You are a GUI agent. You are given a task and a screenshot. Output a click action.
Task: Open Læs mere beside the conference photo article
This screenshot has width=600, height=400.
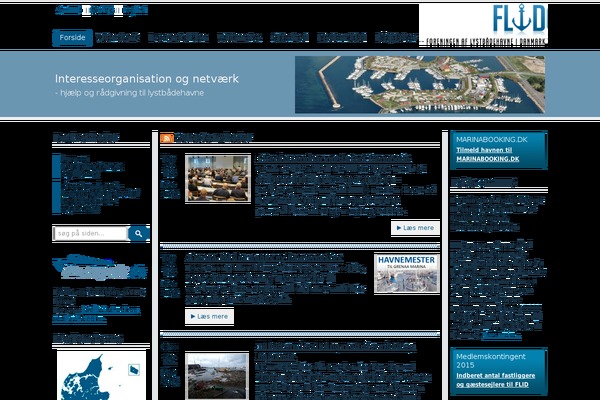click(415, 228)
